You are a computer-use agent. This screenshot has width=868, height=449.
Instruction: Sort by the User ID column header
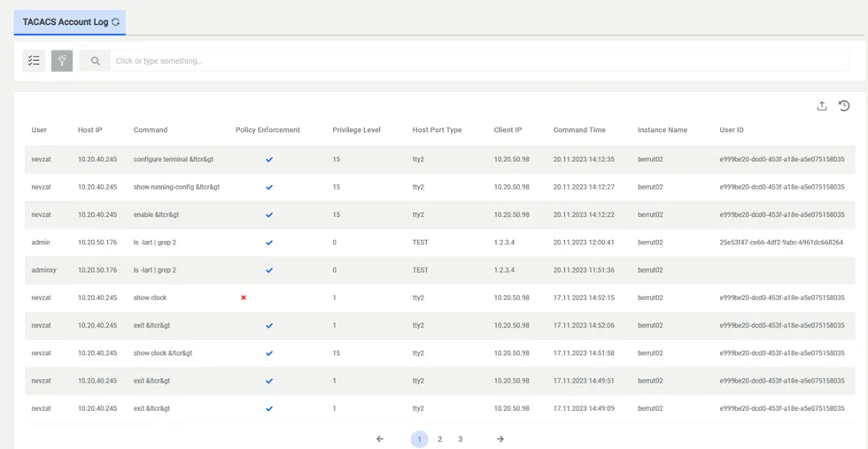[x=732, y=130]
